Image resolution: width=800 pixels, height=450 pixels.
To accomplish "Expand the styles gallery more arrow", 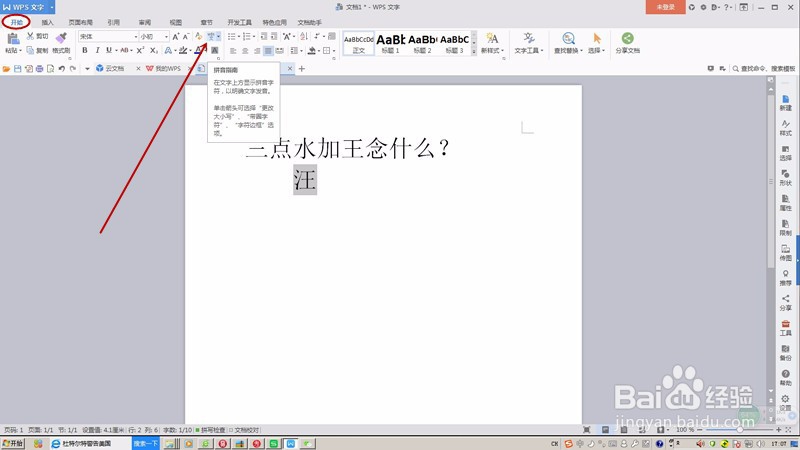I will coord(474,52).
